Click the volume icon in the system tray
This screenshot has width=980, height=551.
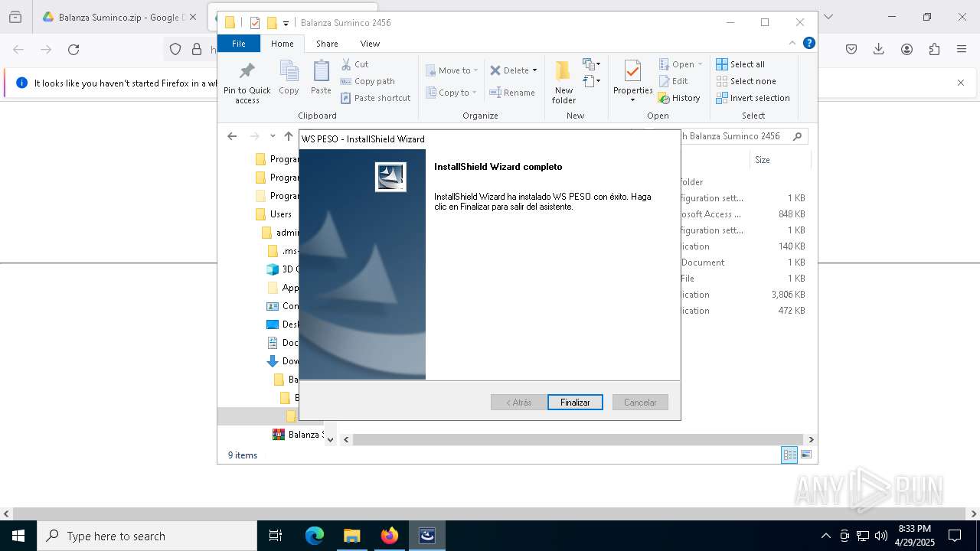(881, 536)
